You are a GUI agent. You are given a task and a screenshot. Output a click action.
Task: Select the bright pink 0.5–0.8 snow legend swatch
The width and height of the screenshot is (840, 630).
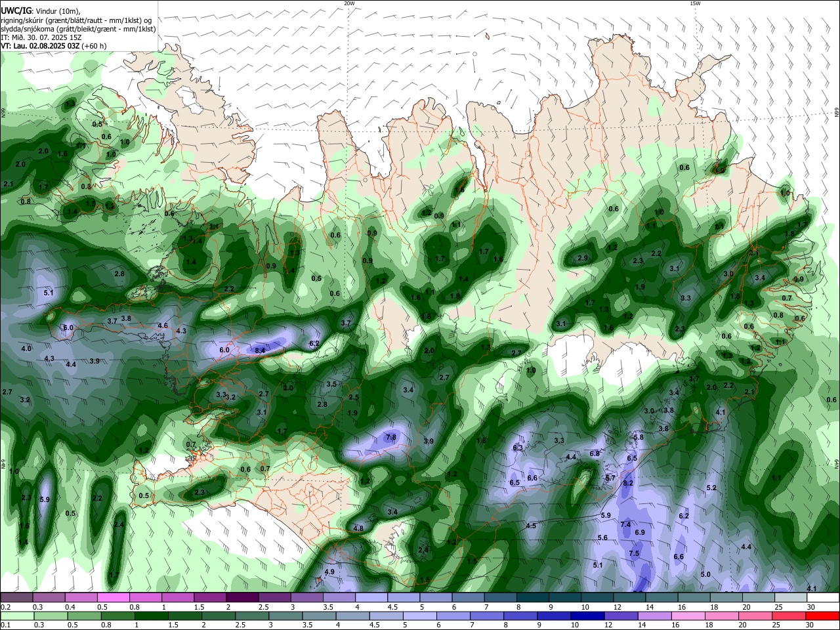(x=113, y=598)
